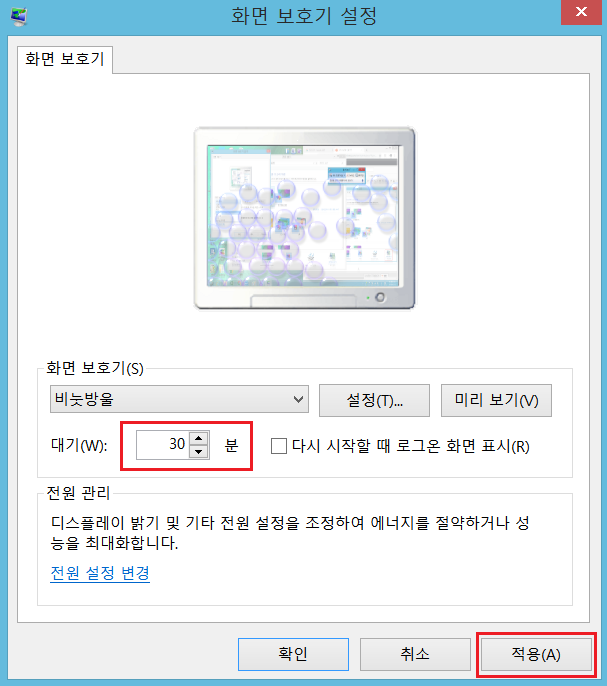Increase wait minutes with up arrow
This screenshot has width=607, height=686.
point(199,438)
